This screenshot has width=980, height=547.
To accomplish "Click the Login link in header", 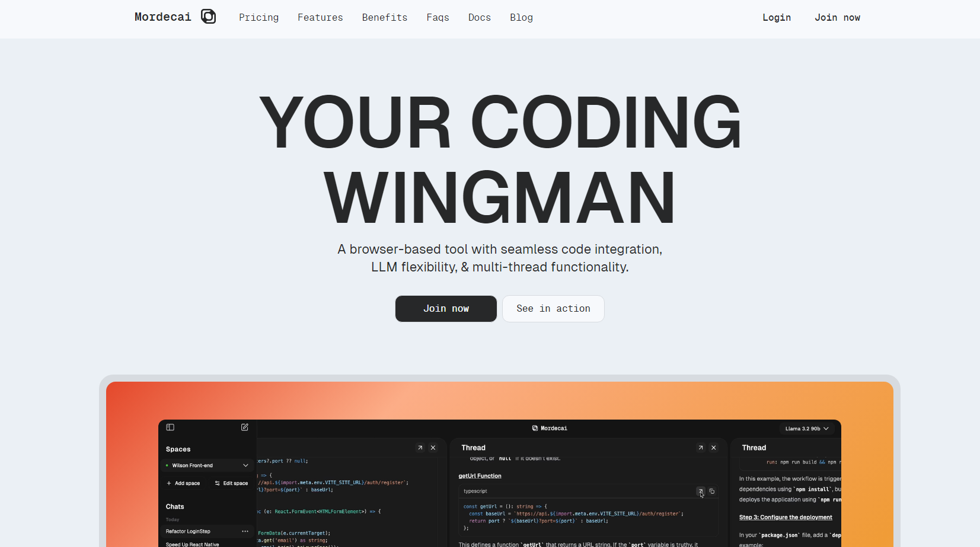I will coord(776,18).
